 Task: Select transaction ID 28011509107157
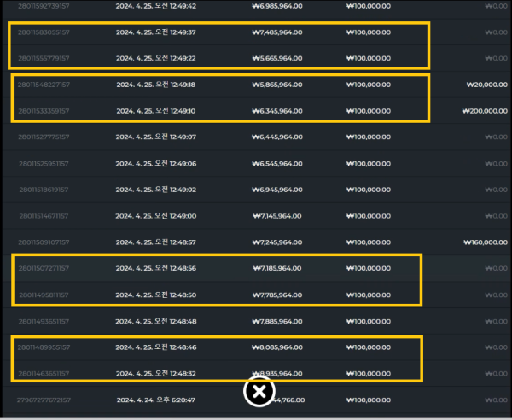point(44,242)
